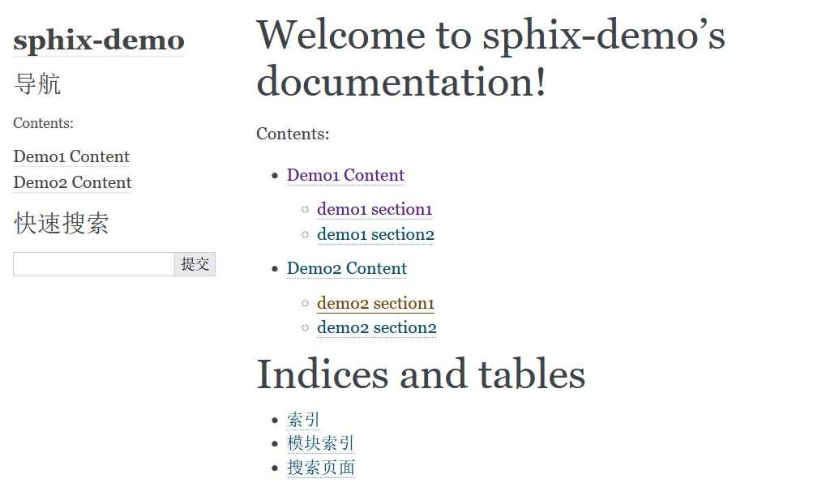Click the main Contents: caption text
The image size is (839, 504).
tap(293, 135)
